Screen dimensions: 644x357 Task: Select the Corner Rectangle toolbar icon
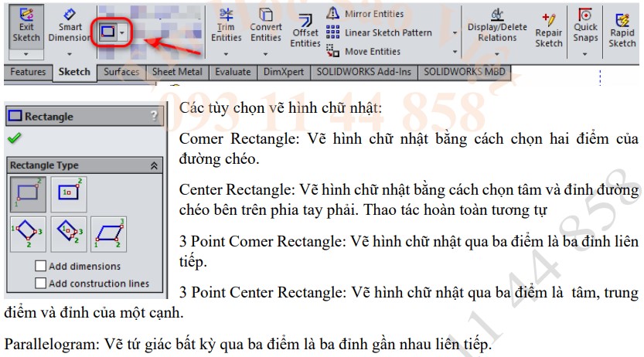coord(107,32)
